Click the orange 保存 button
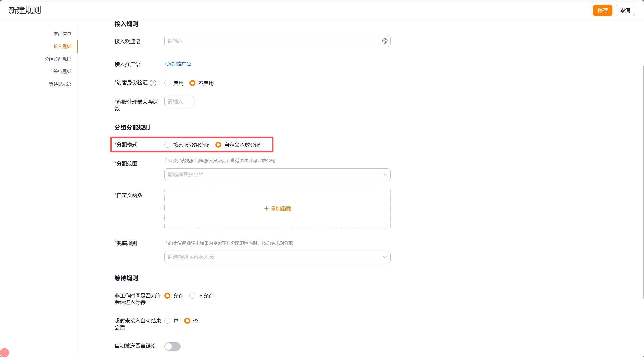This screenshot has width=644, height=357. click(x=602, y=10)
